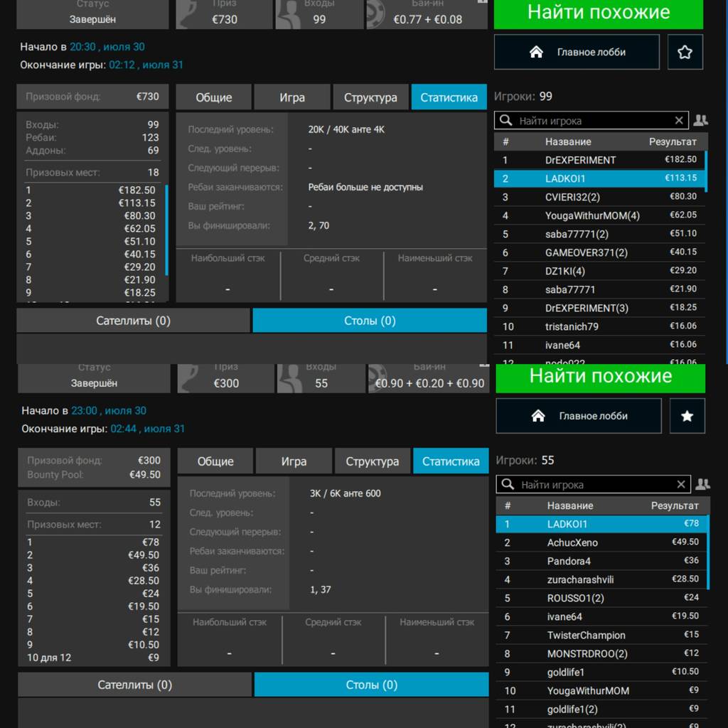Select player DrEXPERIMENT(3) with €18.25
728x728 pixels.
599,308
